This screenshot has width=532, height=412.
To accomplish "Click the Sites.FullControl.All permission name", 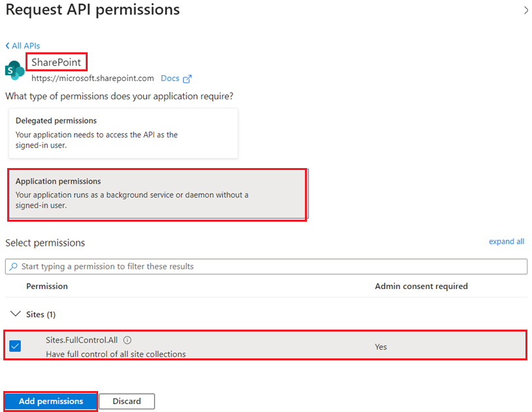I will (x=83, y=340).
